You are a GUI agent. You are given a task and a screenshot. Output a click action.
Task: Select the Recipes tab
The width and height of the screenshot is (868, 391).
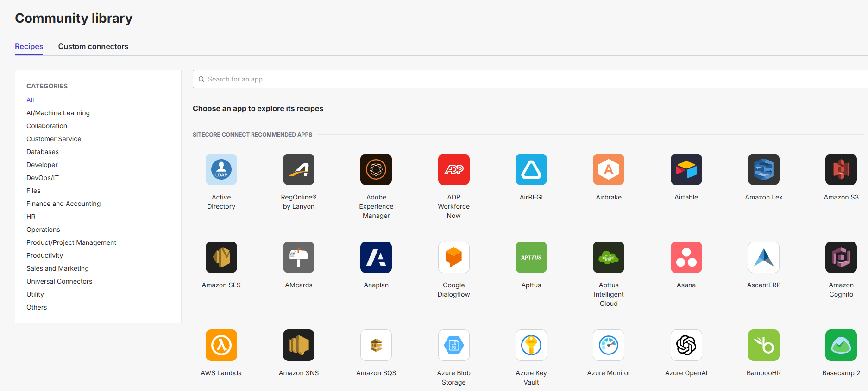[x=29, y=46]
